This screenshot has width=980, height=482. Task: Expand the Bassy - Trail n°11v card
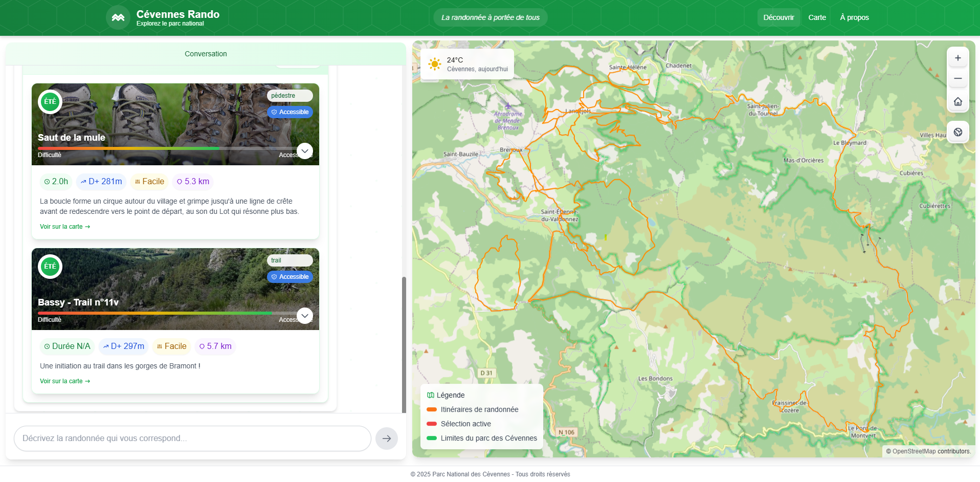tap(305, 316)
